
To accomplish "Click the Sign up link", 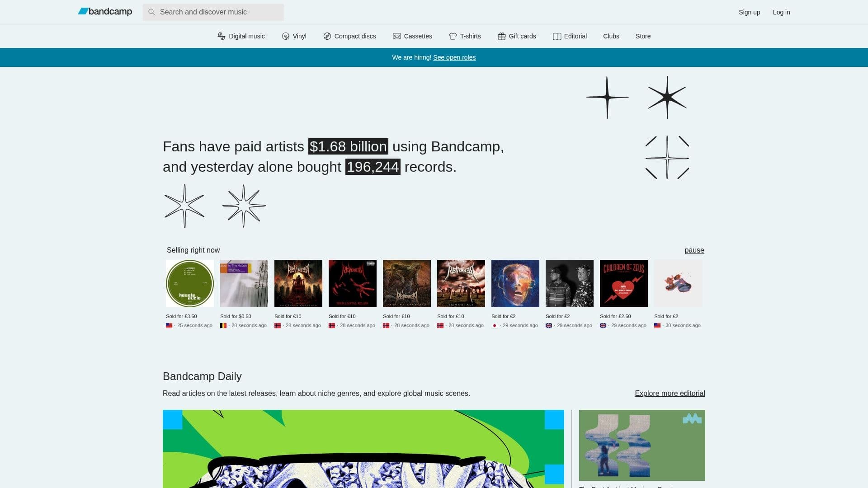I will coord(749,12).
